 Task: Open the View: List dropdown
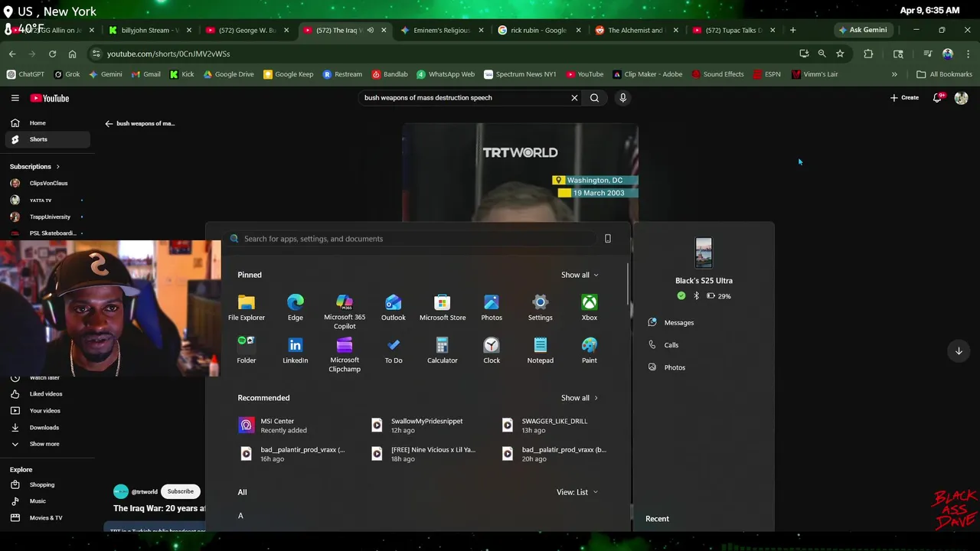[577, 492]
